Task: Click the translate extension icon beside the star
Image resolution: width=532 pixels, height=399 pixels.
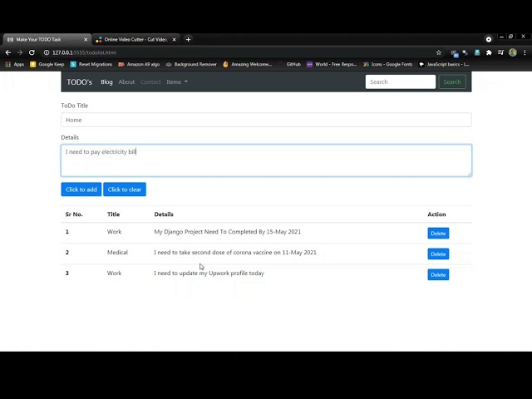Action: click(x=455, y=53)
